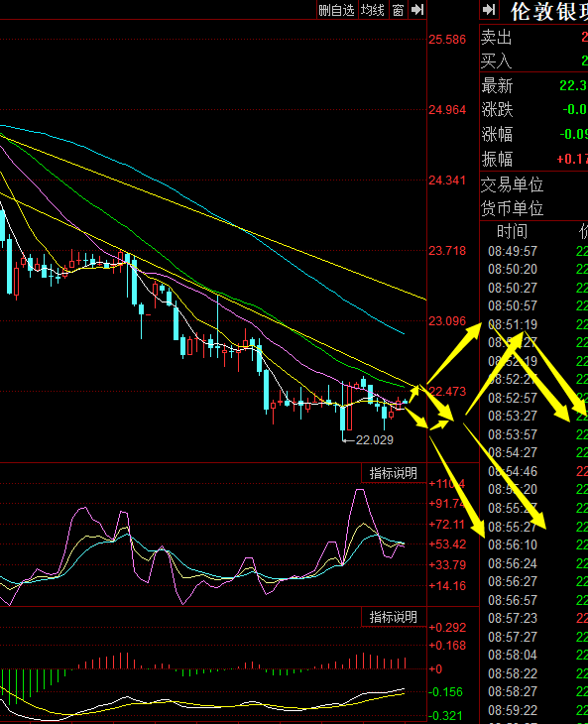The width and height of the screenshot is (588, 724).
Task: Click the 窗 window layout button
Action: click(x=398, y=10)
